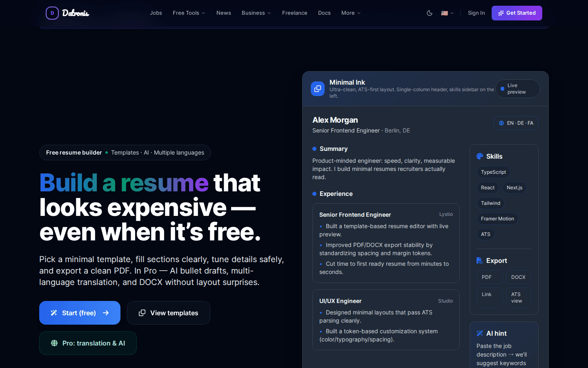This screenshot has height=368, width=588.
Task: Open the language flag selector
Action: tap(448, 13)
